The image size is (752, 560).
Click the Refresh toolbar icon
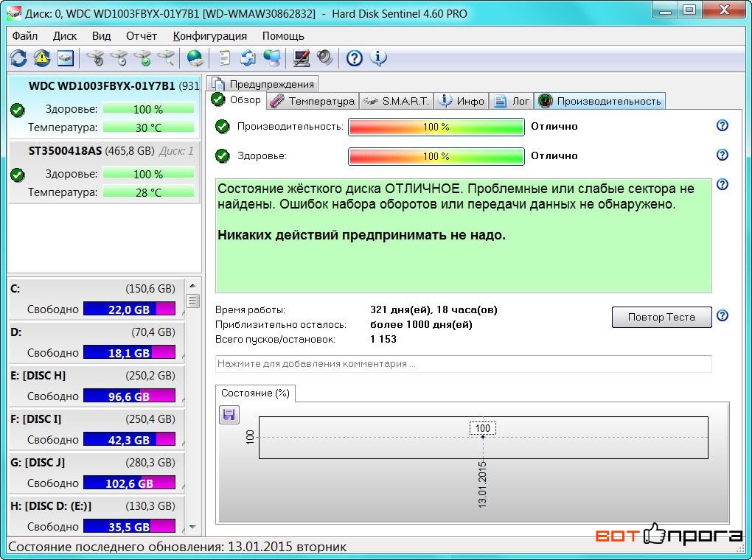[x=18, y=58]
